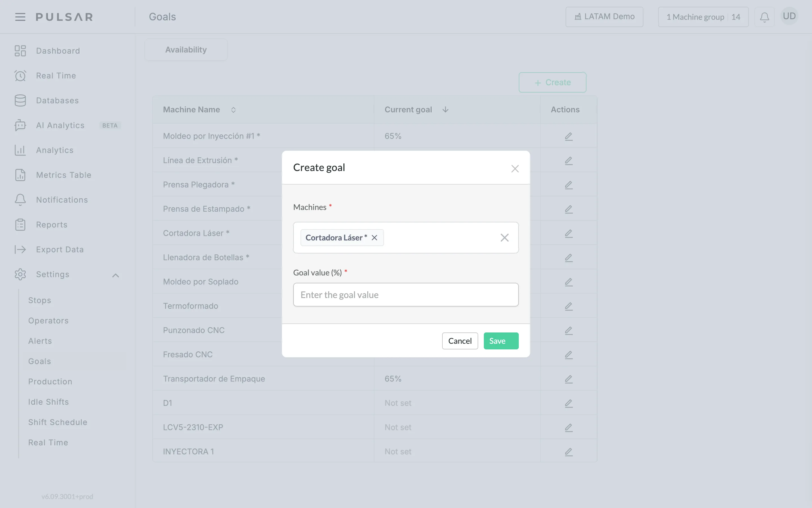
Task: Edit goal for Fresado CNC
Action: coord(568,355)
